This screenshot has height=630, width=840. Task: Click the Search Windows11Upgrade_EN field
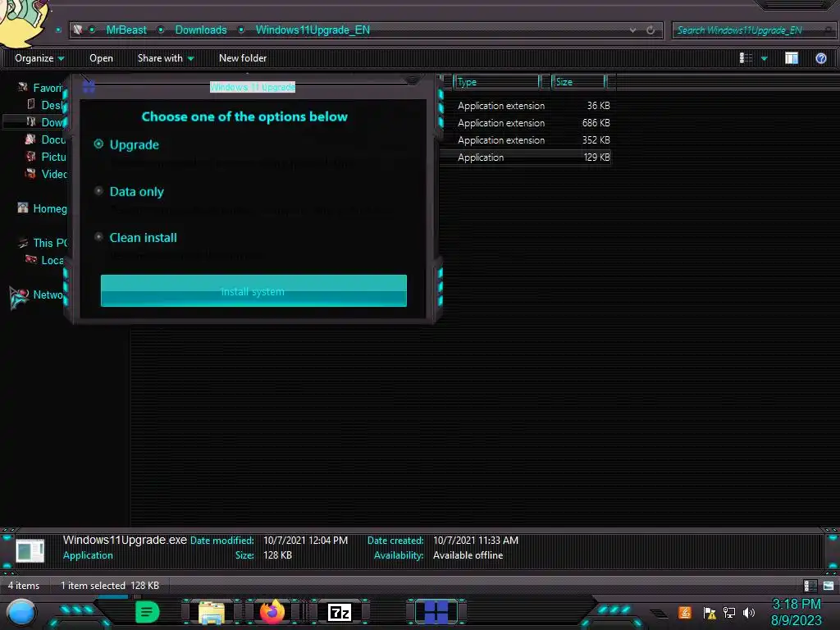pyautogui.click(x=752, y=30)
